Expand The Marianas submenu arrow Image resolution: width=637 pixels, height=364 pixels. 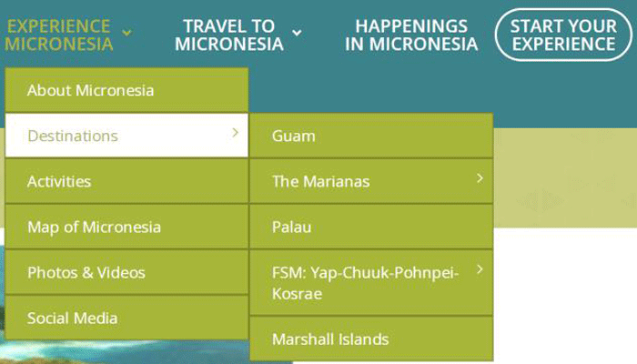(x=480, y=178)
